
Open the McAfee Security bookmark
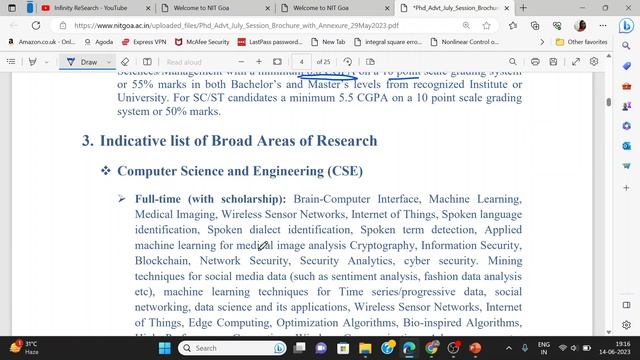202,42
